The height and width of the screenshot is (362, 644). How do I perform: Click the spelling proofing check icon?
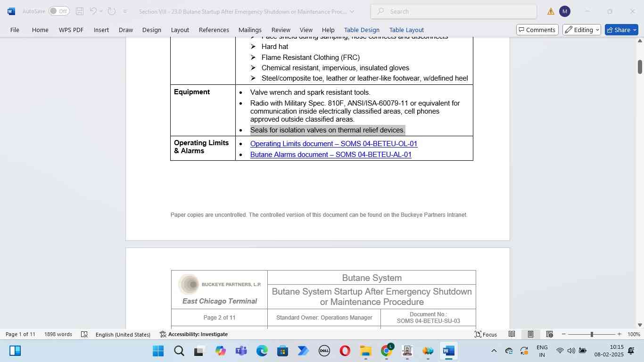84,334
